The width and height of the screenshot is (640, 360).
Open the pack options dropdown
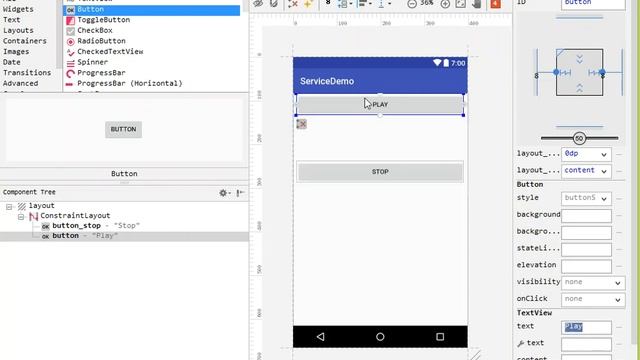point(345,4)
